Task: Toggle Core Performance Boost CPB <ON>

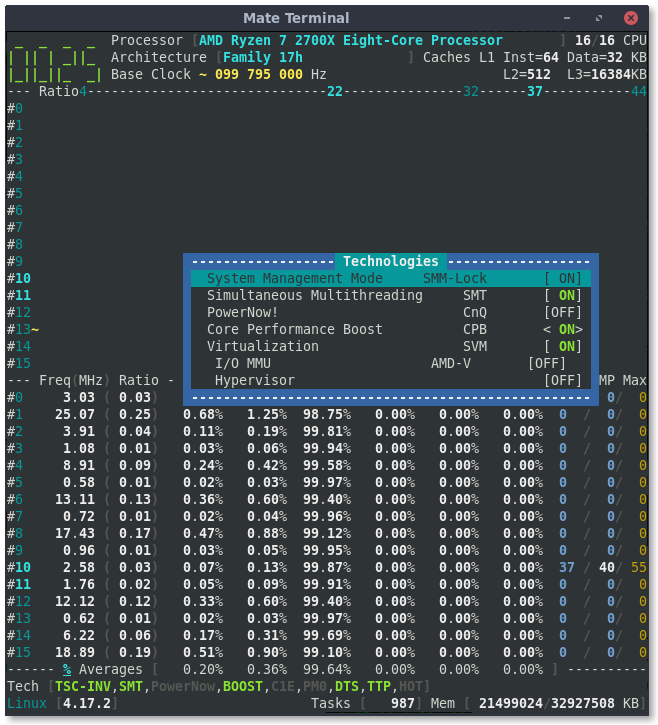Action: [x=563, y=329]
